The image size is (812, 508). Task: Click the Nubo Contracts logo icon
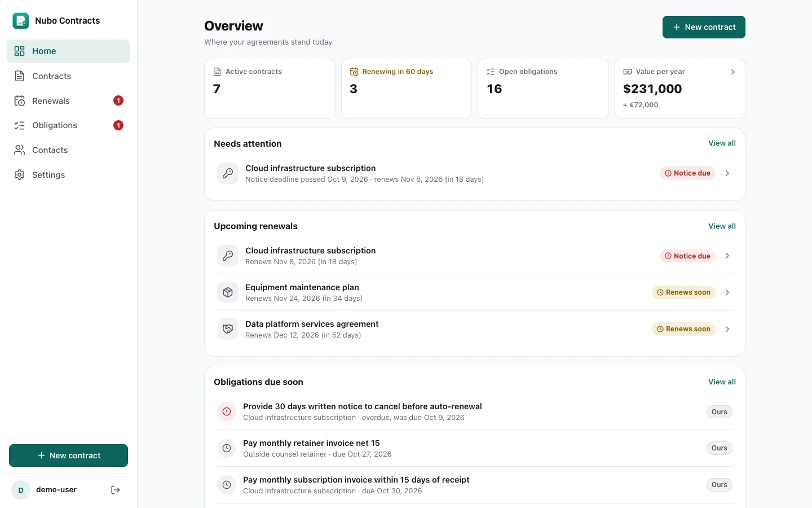pyautogui.click(x=21, y=21)
